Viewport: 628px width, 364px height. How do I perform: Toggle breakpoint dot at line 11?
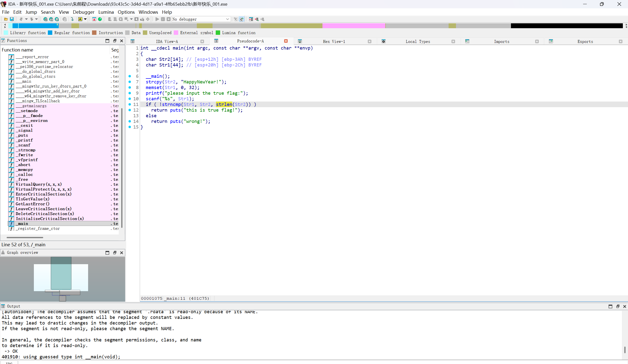pyautogui.click(x=130, y=104)
